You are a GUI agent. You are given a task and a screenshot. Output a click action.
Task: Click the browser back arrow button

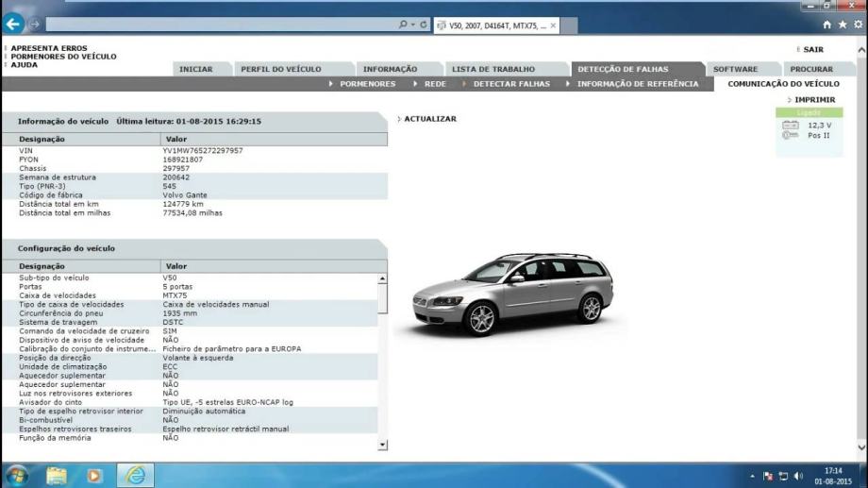tap(13, 24)
